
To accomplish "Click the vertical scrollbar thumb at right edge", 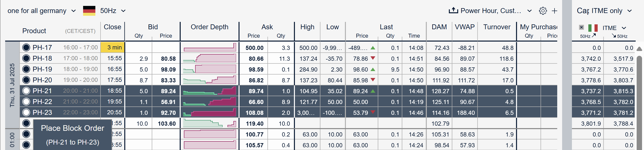I will click(639, 103).
